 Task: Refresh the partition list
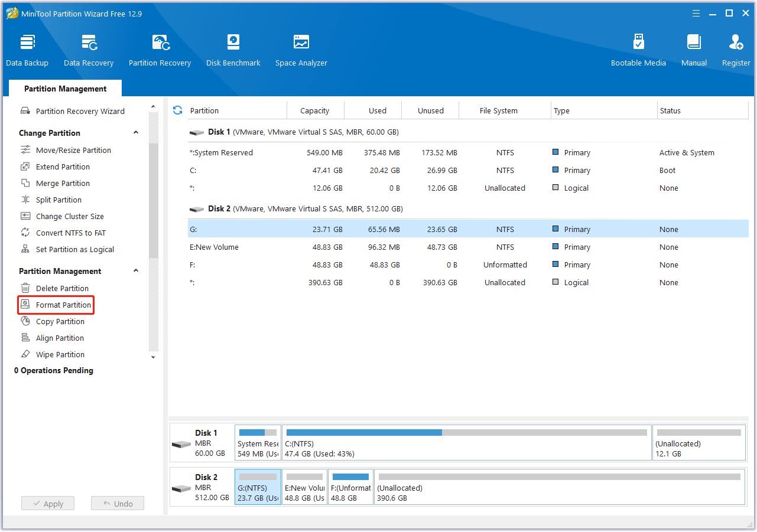click(x=177, y=110)
